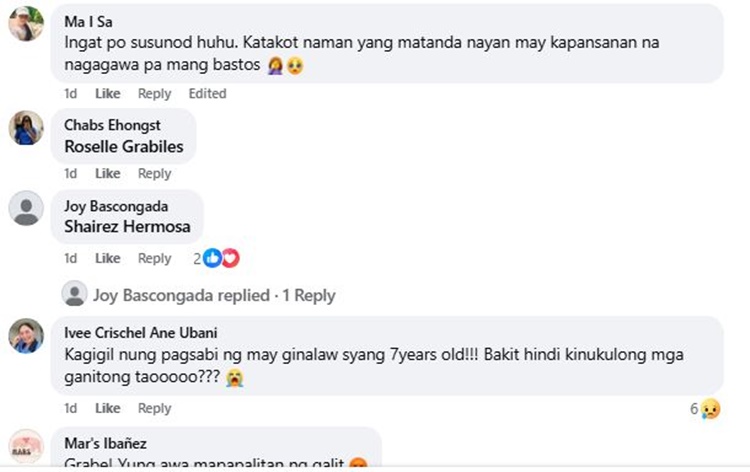
Task: Open tagged profile Roselle Grabiles
Action: tap(124, 146)
